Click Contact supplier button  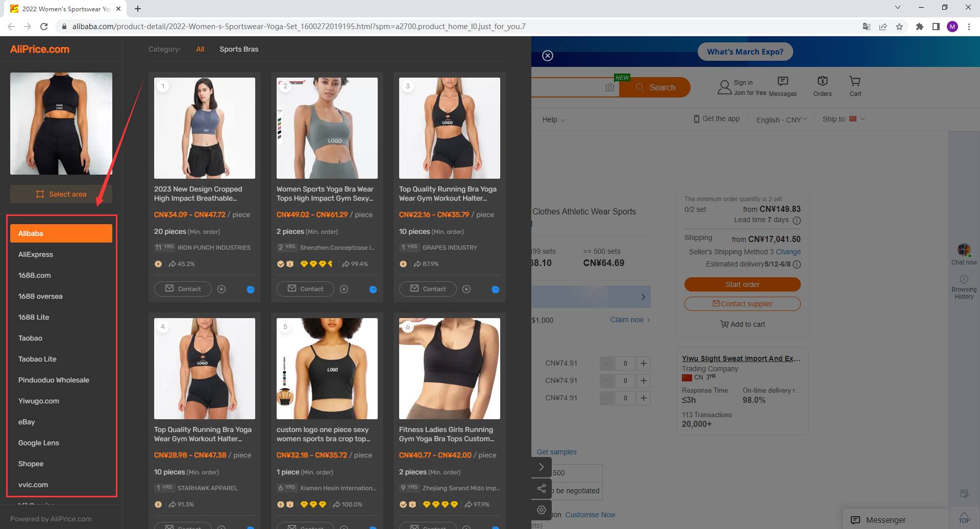742,304
